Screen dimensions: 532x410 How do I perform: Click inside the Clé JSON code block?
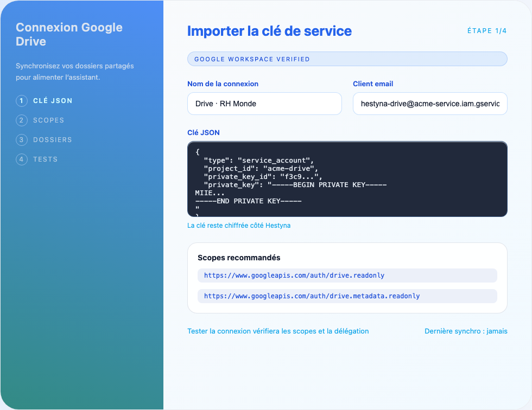pos(347,179)
